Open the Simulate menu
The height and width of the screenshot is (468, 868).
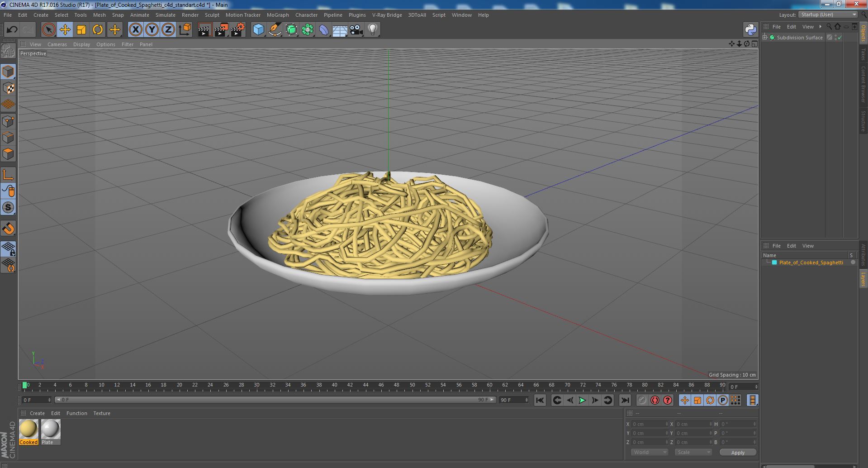166,15
